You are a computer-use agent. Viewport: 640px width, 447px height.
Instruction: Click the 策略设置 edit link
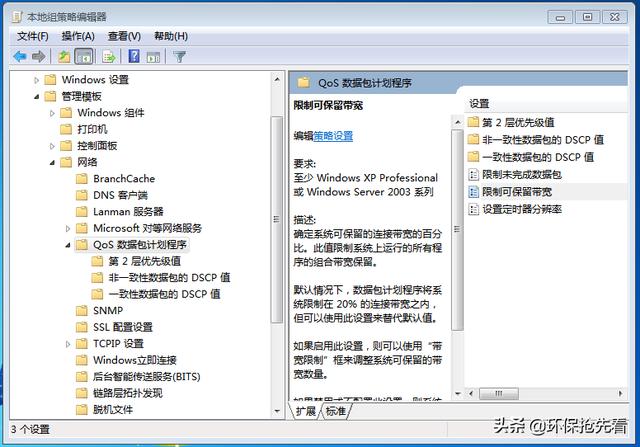[333, 136]
